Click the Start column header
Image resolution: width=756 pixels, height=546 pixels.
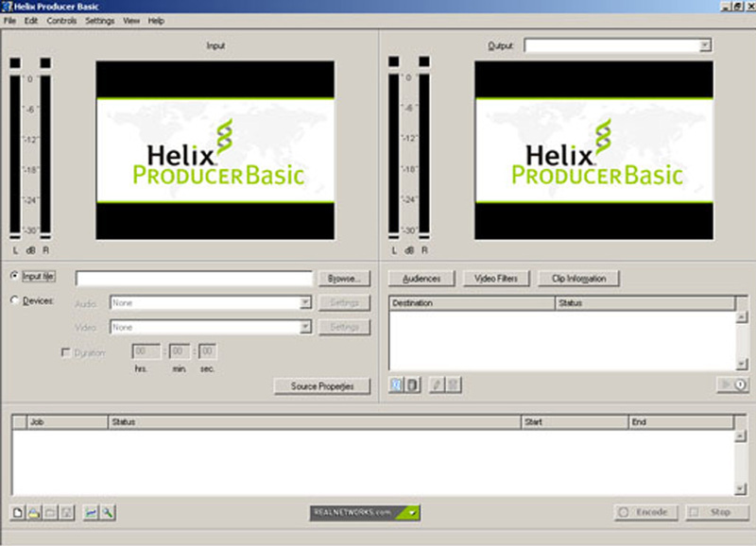tap(576, 422)
